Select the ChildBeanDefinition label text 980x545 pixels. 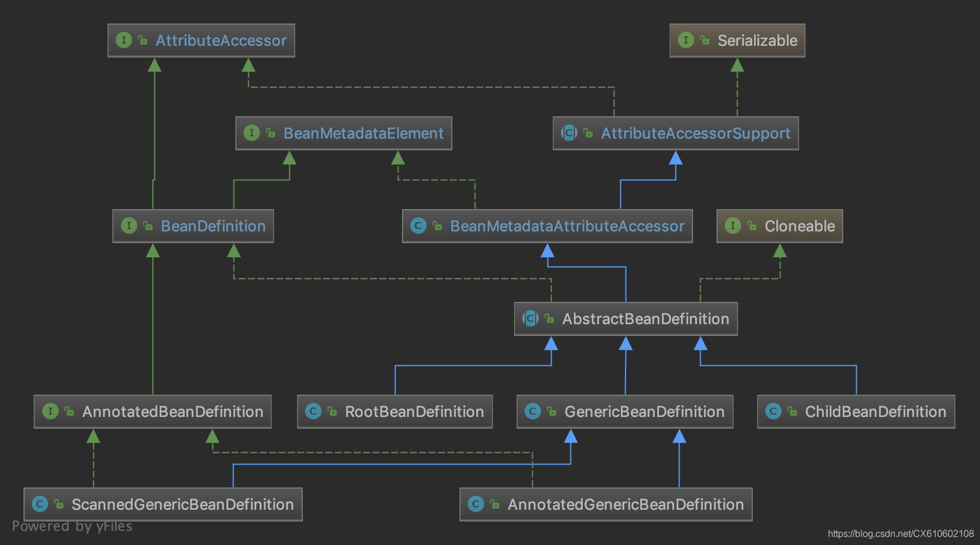(876, 412)
